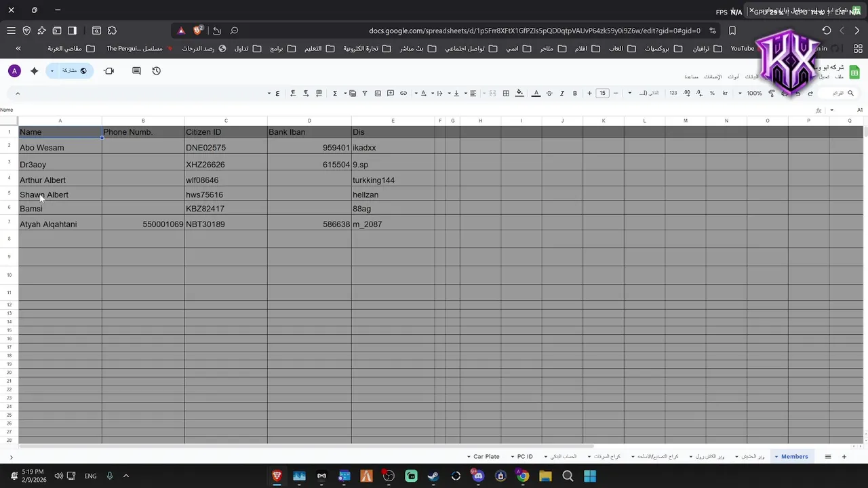Open the browser extensions puzzle icon
This screenshot has width=868, height=488.
coord(112,30)
